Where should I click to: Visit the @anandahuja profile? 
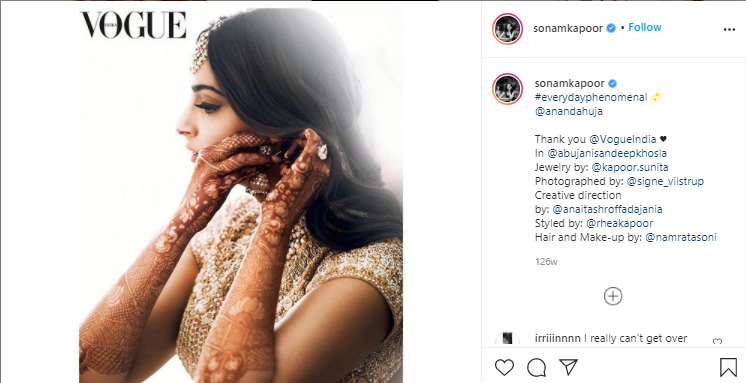pos(569,111)
